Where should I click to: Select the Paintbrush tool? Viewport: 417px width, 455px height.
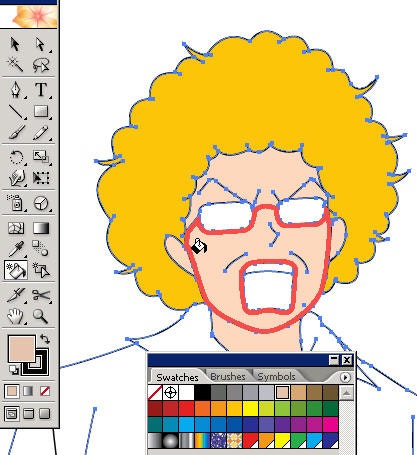[16, 132]
